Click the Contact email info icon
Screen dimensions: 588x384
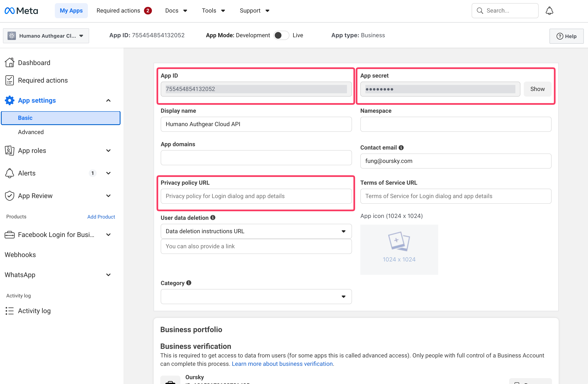click(401, 147)
